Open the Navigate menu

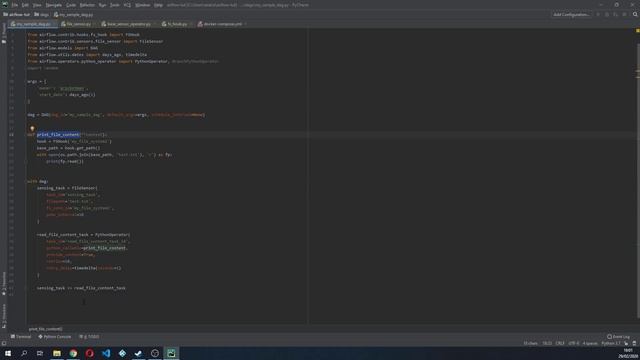click(x=53, y=5)
